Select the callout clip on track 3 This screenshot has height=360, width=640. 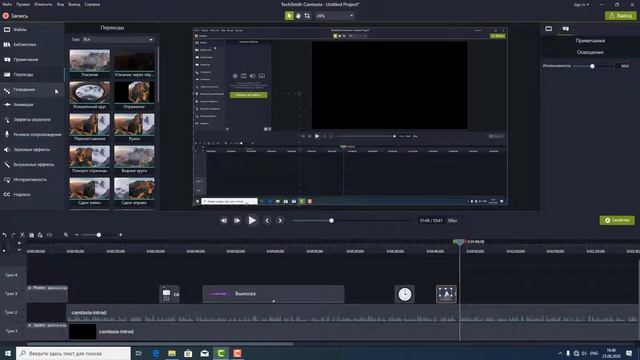coord(273,294)
